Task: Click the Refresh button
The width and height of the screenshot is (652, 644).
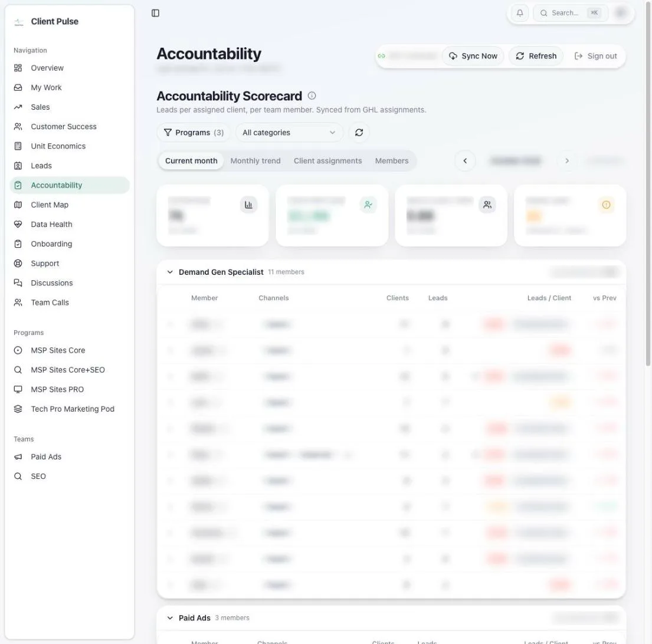Action: click(536, 56)
